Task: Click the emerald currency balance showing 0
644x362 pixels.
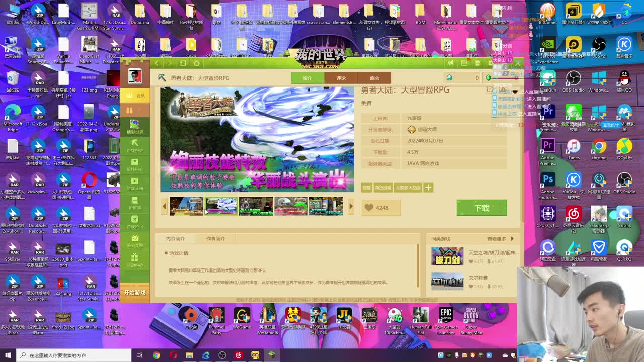Action: [x=463, y=78]
